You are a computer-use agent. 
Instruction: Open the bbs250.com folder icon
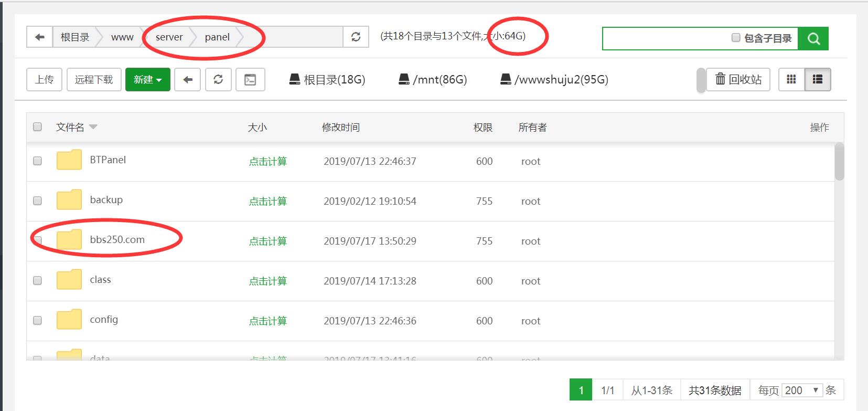(69, 240)
